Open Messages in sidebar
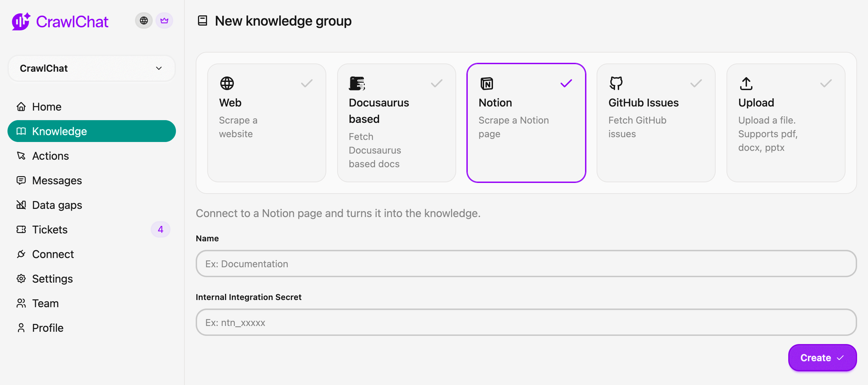Viewport: 868px width, 385px height. click(x=91, y=181)
